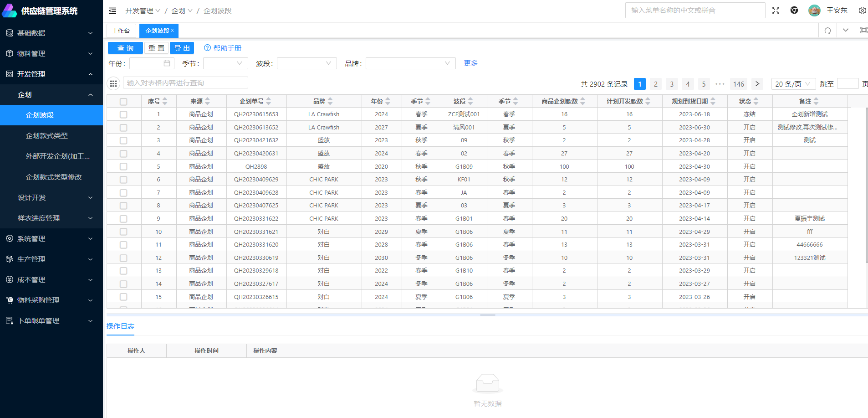The height and width of the screenshot is (418, 868).
Task: Click the fullscreen expand icon in header
Action: click(x=776, y=10)
